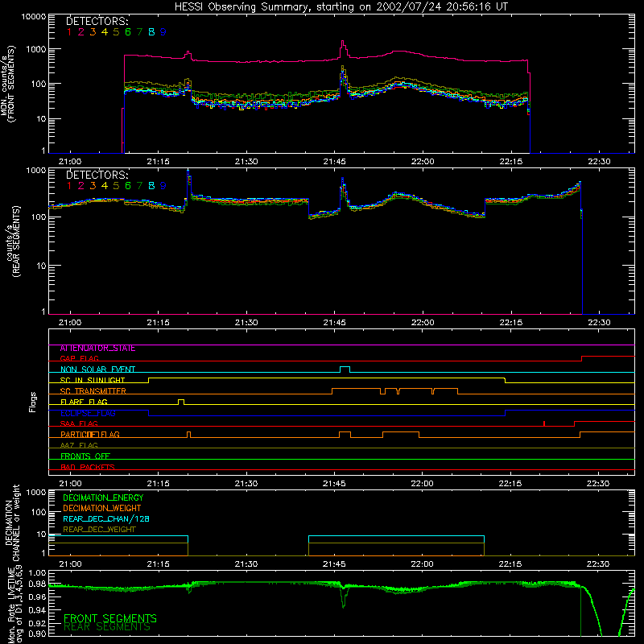The width and height of the screenshot is (644, 644).
Task: Select detector "2" in front segments legend
Action: tap(81, 32)
